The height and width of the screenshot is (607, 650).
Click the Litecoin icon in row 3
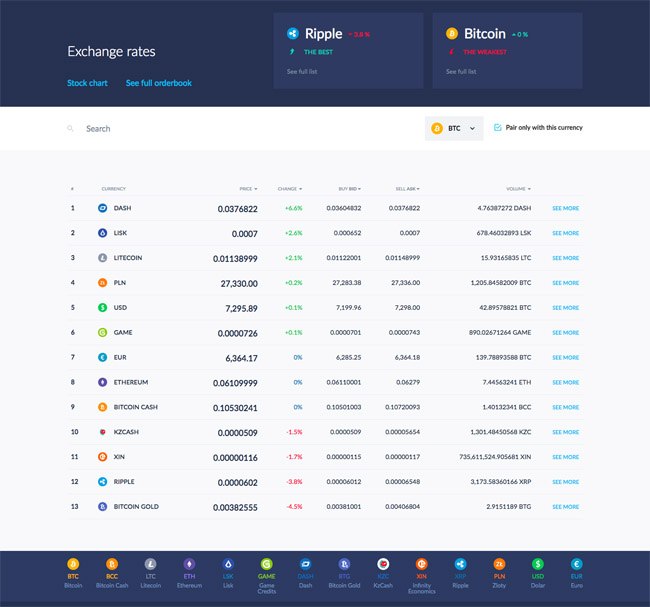pos(102,258)
